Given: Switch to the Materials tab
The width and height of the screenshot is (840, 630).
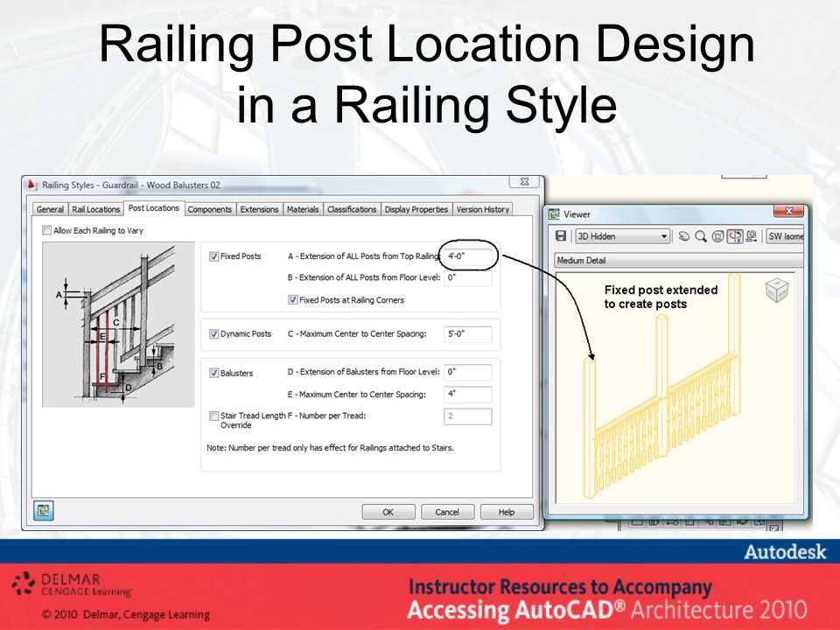Looking at the screenshot, I should point(303,209).
